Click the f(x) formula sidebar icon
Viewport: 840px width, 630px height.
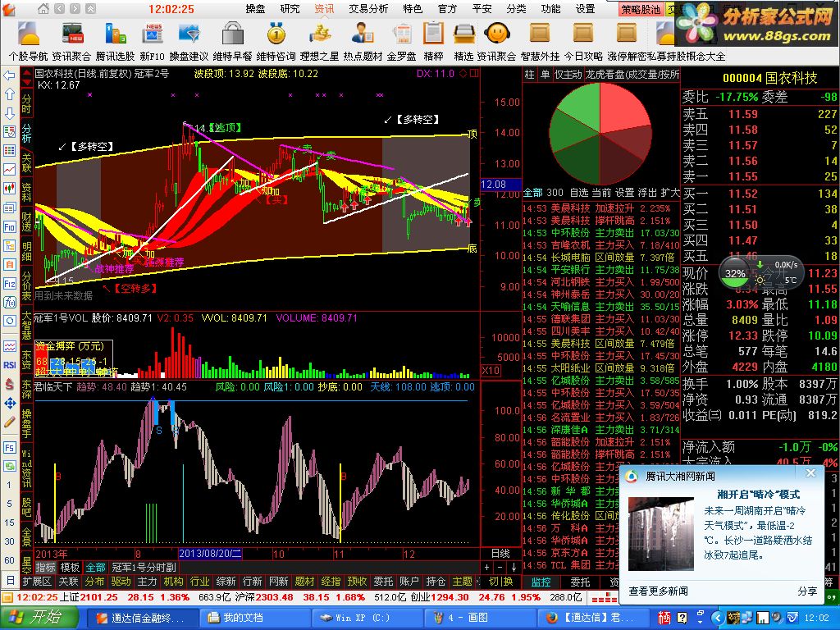pos(10,302)
